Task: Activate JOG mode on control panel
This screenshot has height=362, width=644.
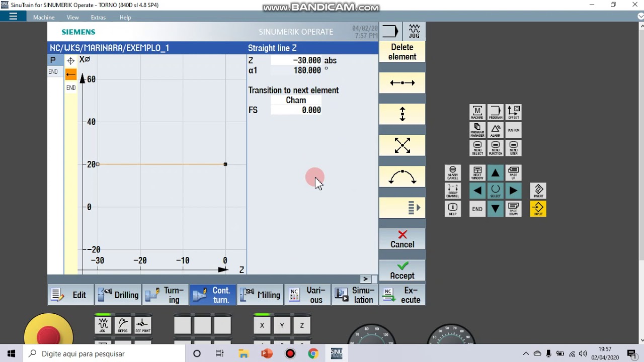Action: pos(103,326)
